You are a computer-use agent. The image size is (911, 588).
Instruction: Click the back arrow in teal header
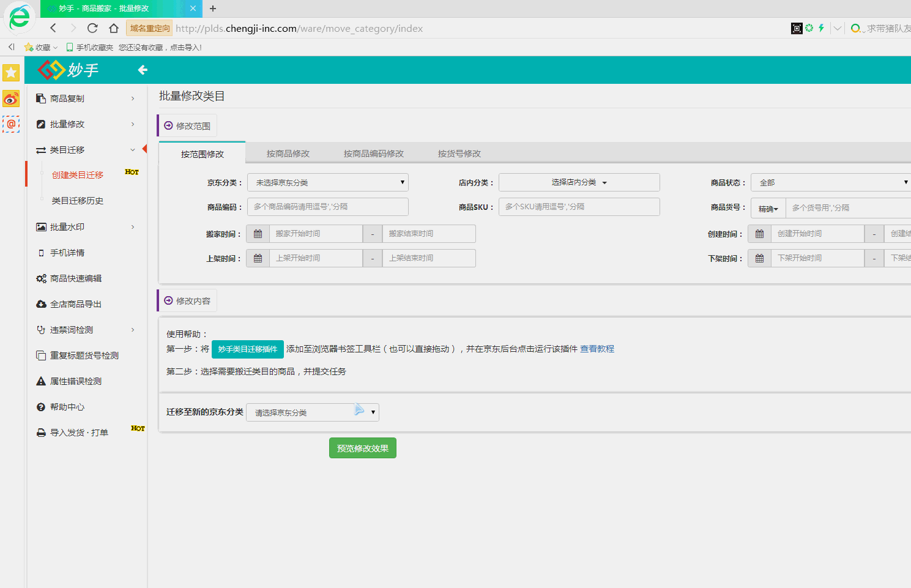pyautogui.click(x=143, y=70)
